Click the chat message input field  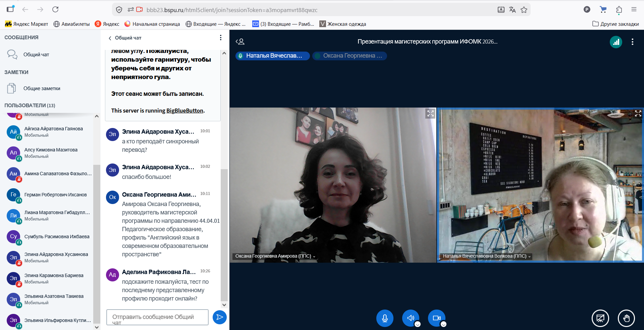(157, 317)
